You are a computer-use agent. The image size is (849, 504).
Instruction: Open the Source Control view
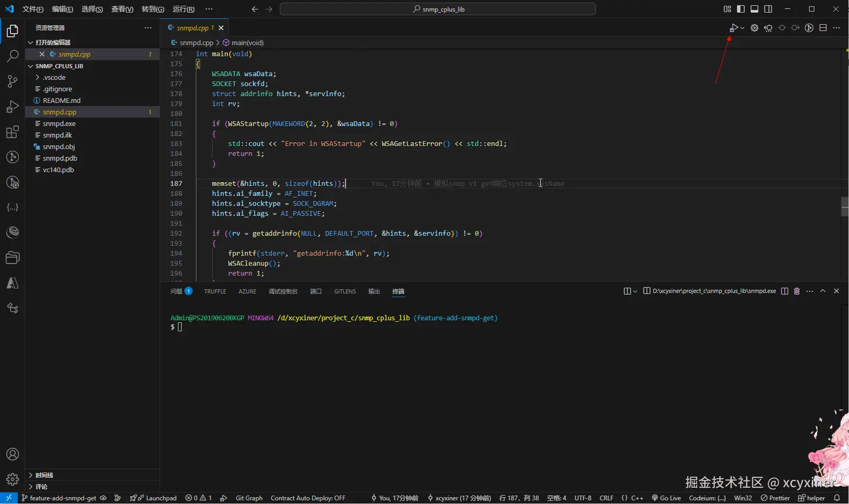pyautogui.click(x=13, y=81)
